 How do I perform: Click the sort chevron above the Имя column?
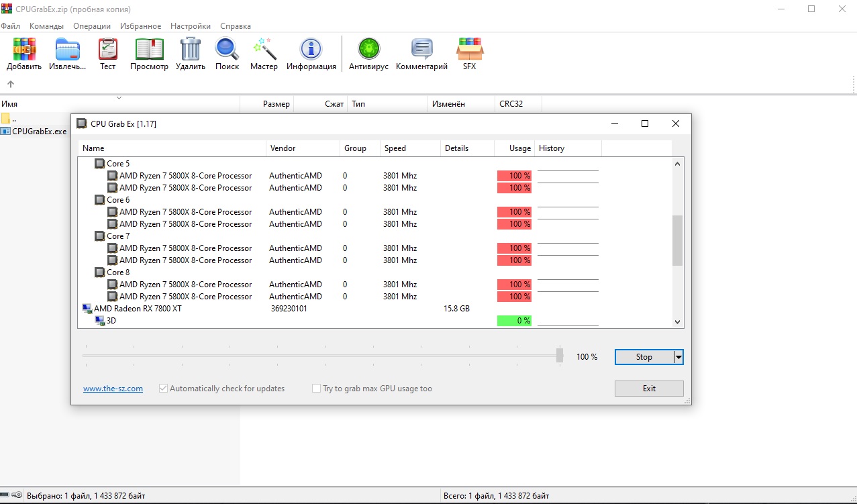tap(119, 98)
